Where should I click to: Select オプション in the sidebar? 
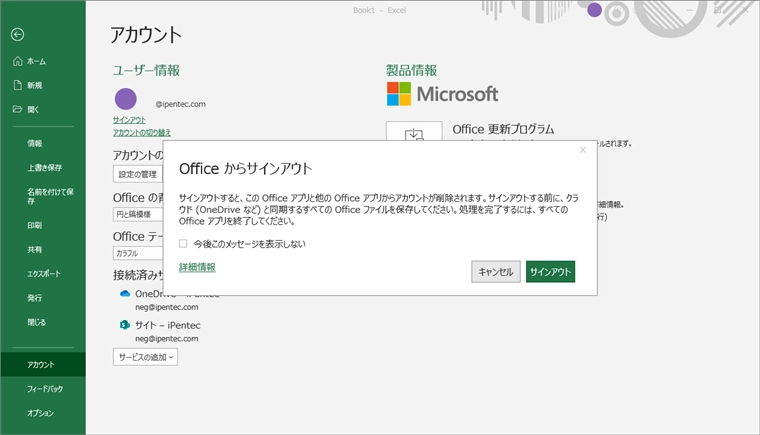tap(40, 413)
